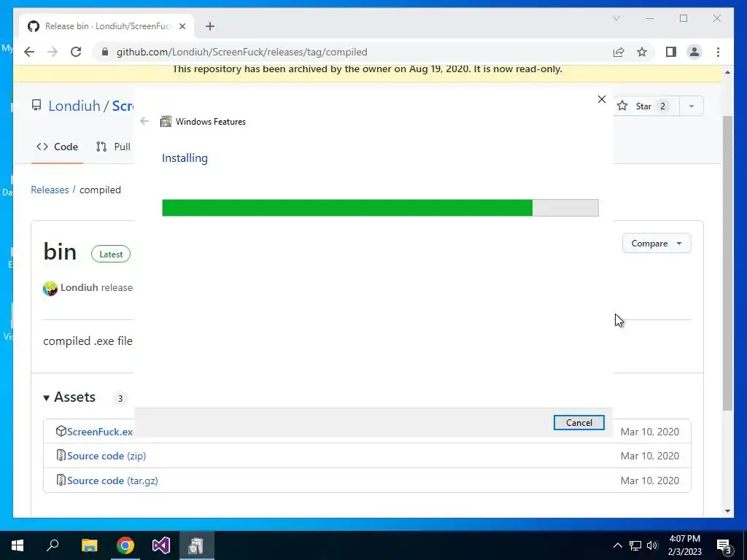The height and width of the screenshot is (560, 747).
Task: Reload the GitHub page
Action: (x=76, y=52)
